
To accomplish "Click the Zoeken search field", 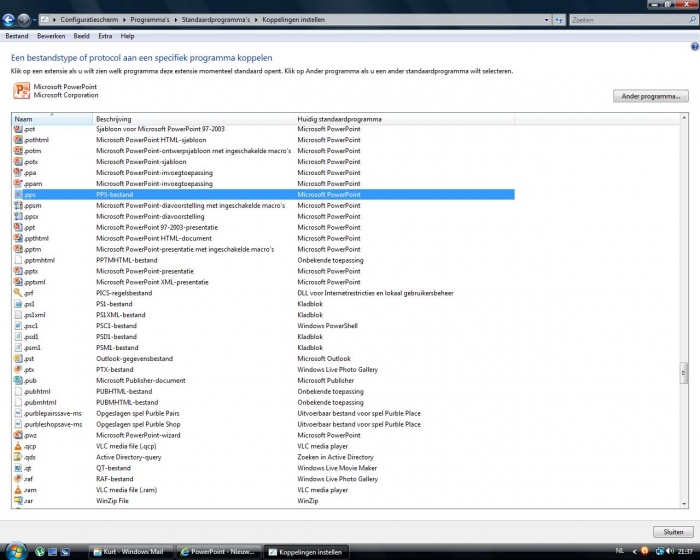I will pos(629,20).
